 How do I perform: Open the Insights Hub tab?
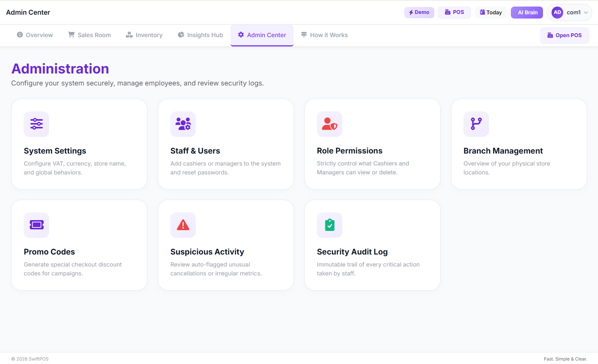click(200, 35)
